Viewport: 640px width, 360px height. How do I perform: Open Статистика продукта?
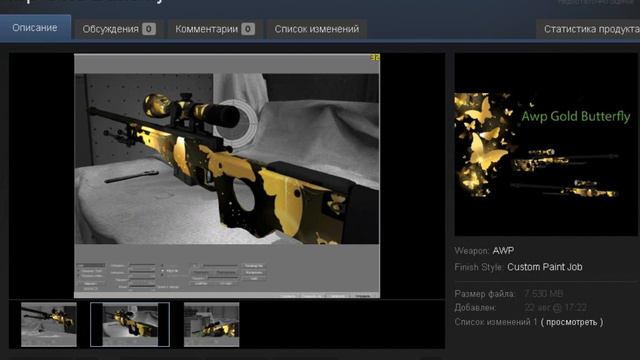(x=588, y=29)
